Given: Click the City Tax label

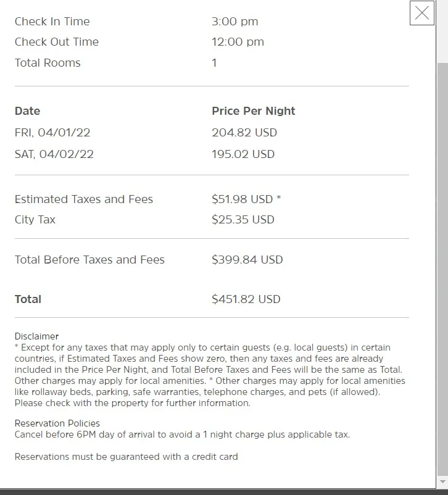Looking at the screenshot, I should pyautogui.click(x=35, y=220).
